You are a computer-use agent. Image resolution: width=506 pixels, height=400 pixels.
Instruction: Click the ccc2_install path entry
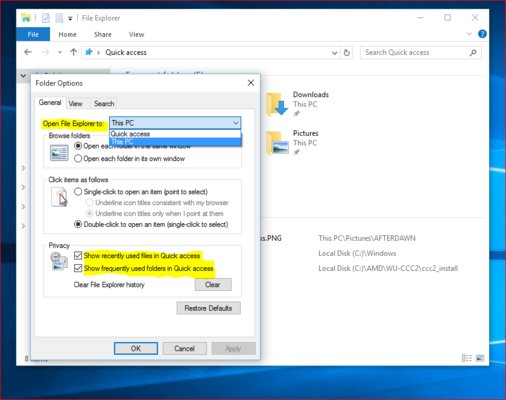[x=388, y=268]
